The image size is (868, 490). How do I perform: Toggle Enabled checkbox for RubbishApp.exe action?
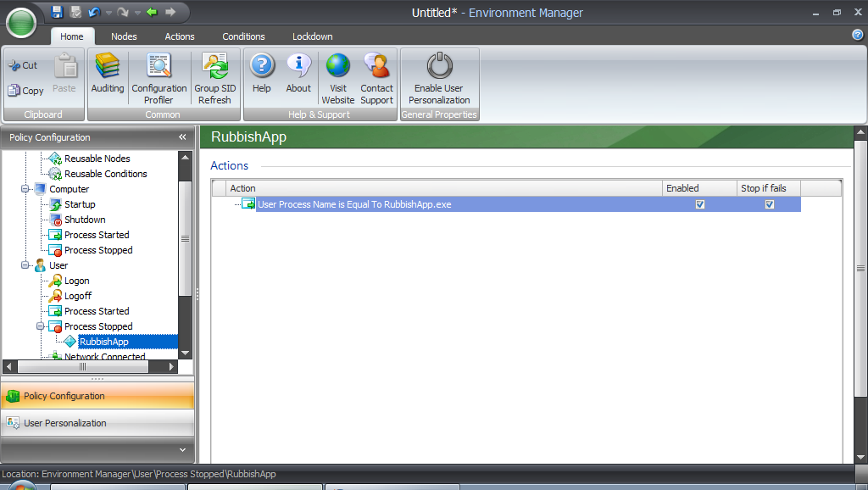click(699, 204)
